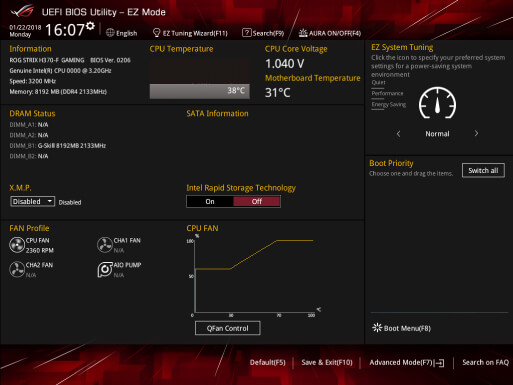Go to previous system tuning mode arrow
This screenshot has width=513, height=385.
tap(398, 134)
